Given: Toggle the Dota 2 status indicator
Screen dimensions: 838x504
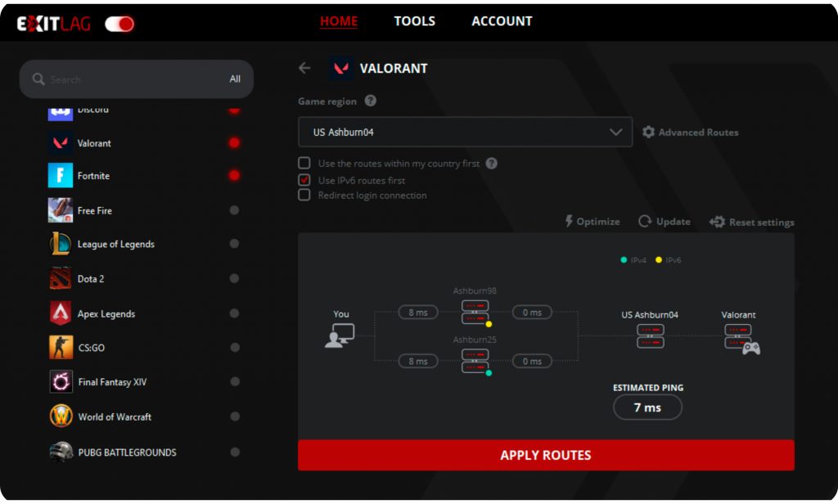Looking at the screenshot, I should 234,278.
